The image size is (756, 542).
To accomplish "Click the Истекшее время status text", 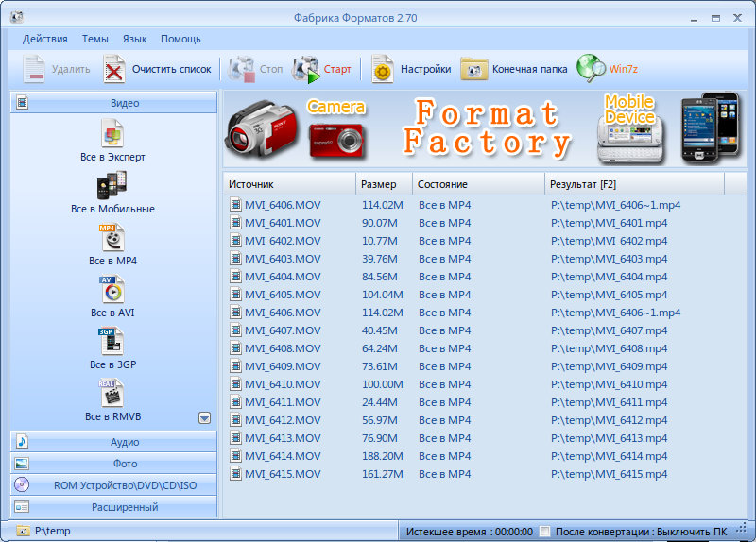I will tap(469, 532).
